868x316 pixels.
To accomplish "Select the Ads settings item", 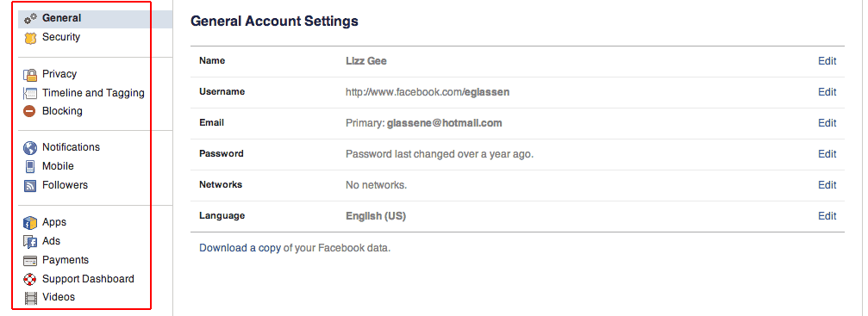I will pyautogui.click(x=52, y=241).
